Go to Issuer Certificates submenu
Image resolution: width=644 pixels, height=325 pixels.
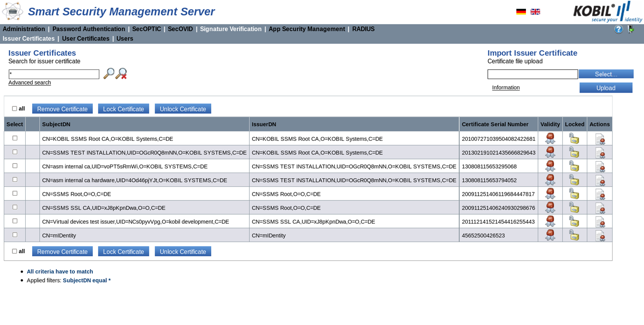coord(29,39)
